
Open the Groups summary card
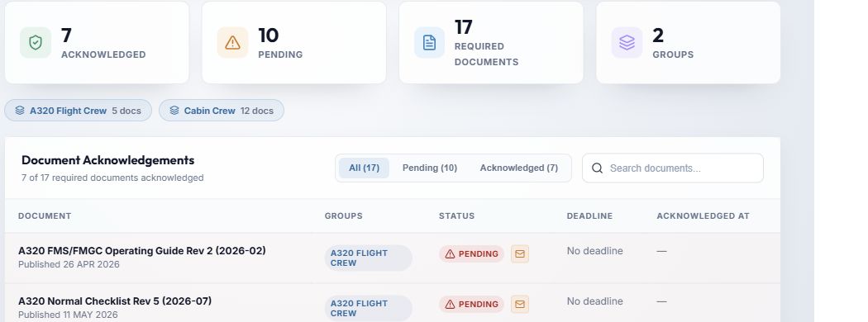688,43
